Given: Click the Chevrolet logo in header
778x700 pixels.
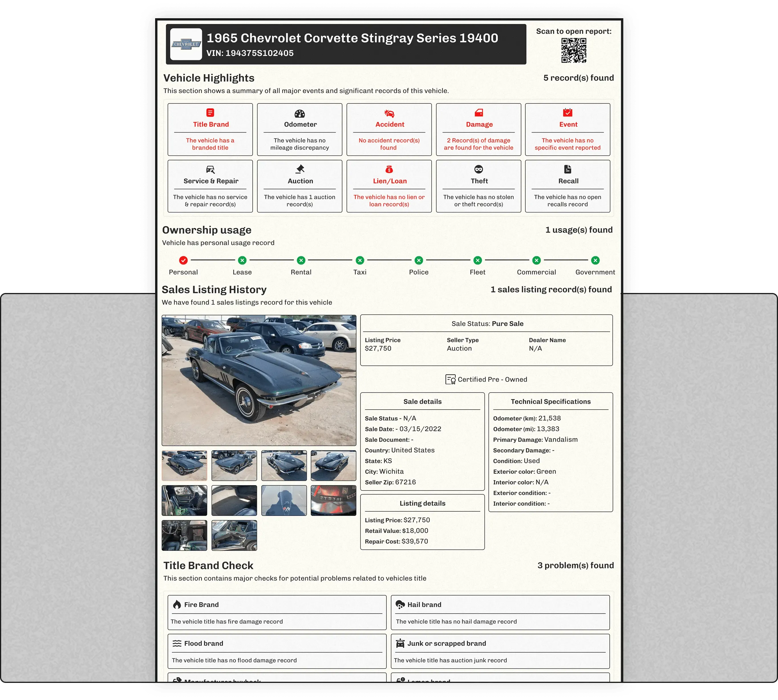Looking at the screenshot, I should [186, 44].
